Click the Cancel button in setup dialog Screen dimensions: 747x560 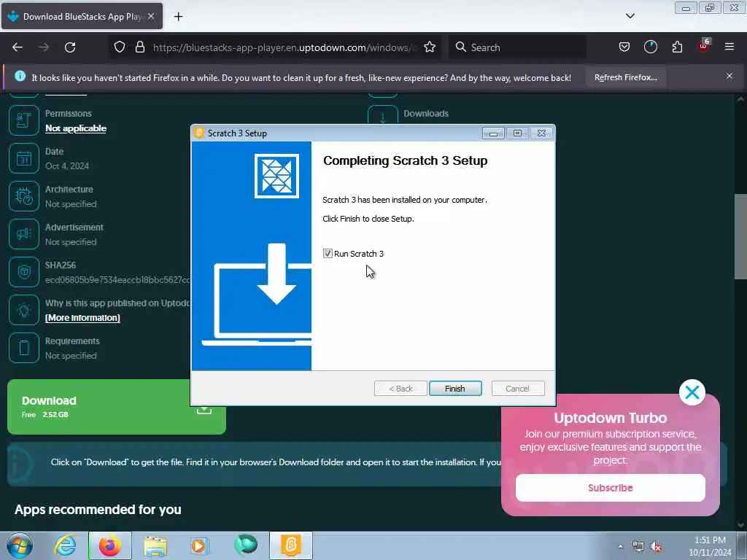coord(517,389)
